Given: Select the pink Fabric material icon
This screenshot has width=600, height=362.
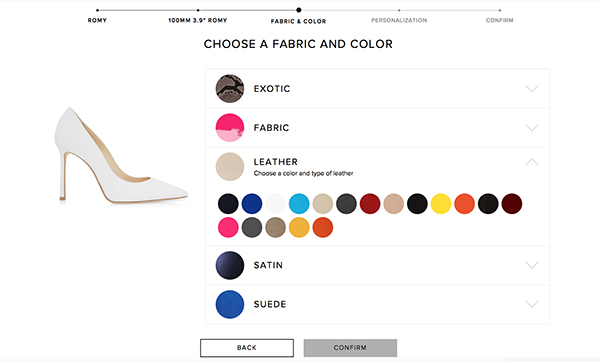Looking at the screenshot, I should [230, 127].
